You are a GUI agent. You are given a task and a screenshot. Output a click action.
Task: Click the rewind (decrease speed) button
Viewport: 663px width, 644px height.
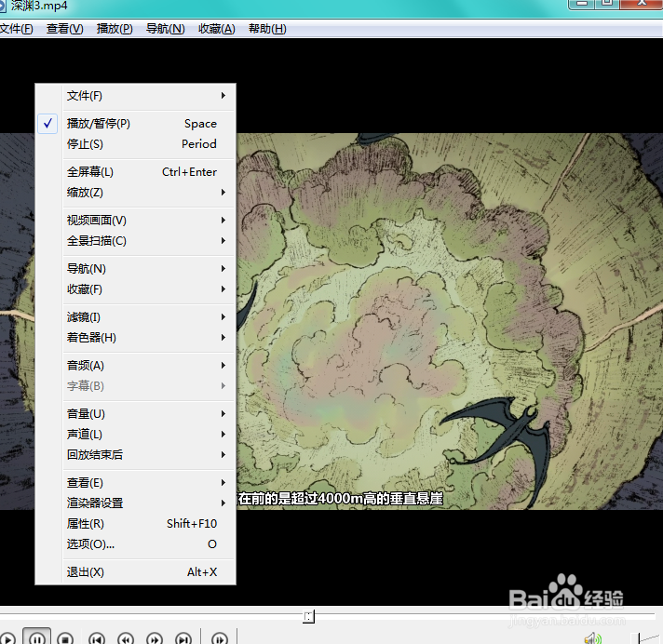(126, 639)
